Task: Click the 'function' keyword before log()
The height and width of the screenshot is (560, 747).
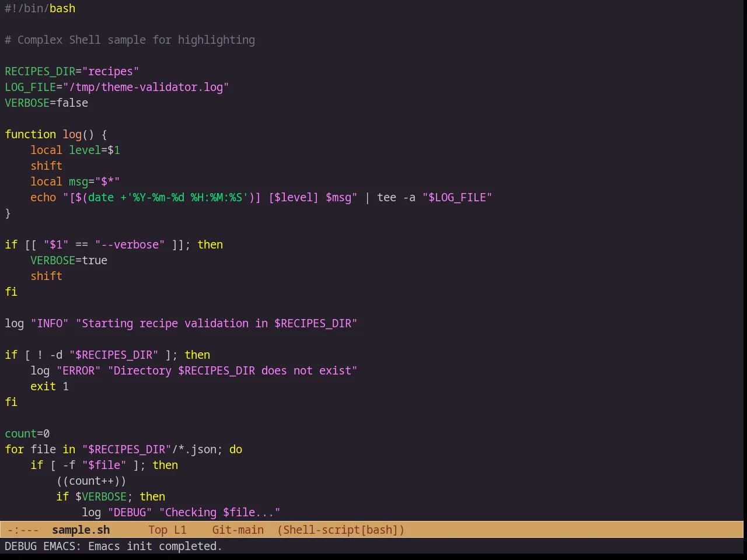Action: [30, 134]
